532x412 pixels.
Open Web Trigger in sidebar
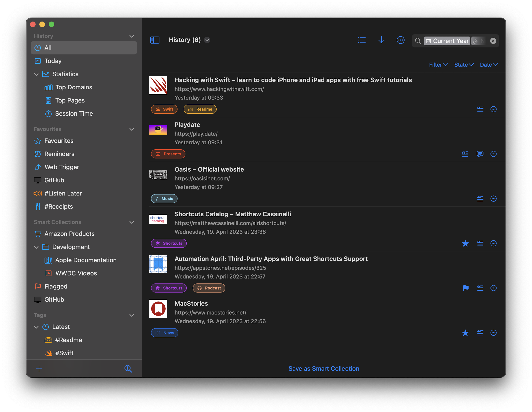pos(84,167)
